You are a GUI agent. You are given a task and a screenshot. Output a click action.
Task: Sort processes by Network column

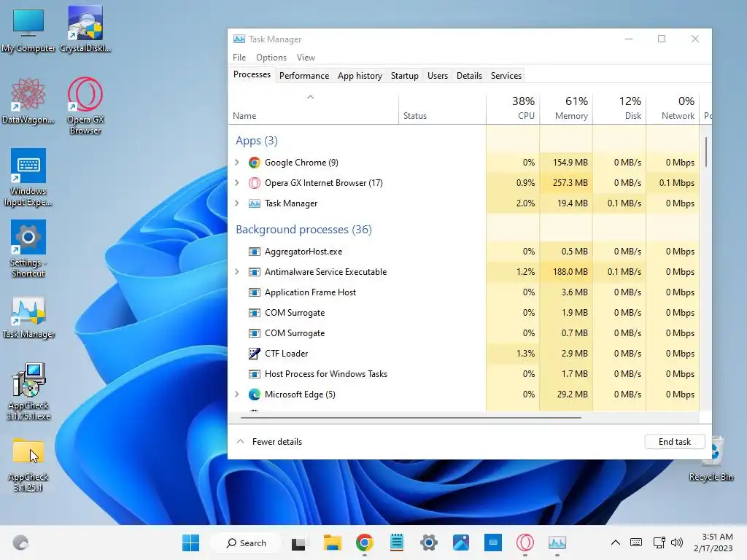coord(673,109)
